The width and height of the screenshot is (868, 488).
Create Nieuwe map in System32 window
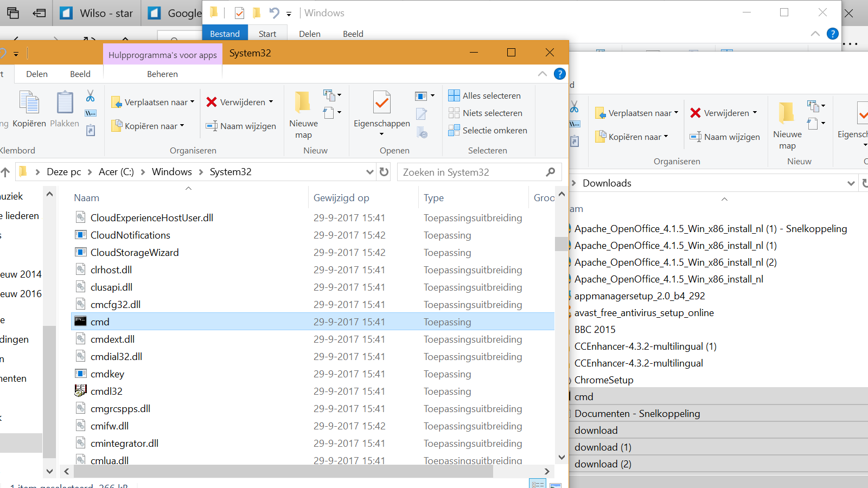point(303,115)
